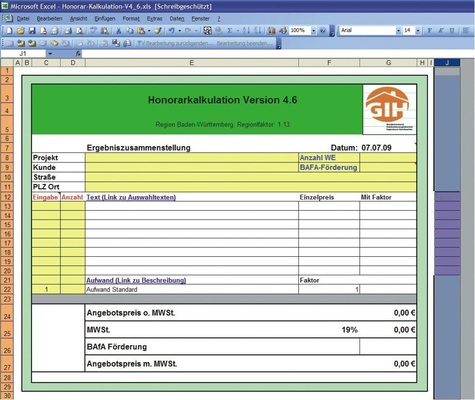This screenshot has height=400, width=475.
Task: Follow the Text (Link zu Auswahltexten) link
Action: 131,197
